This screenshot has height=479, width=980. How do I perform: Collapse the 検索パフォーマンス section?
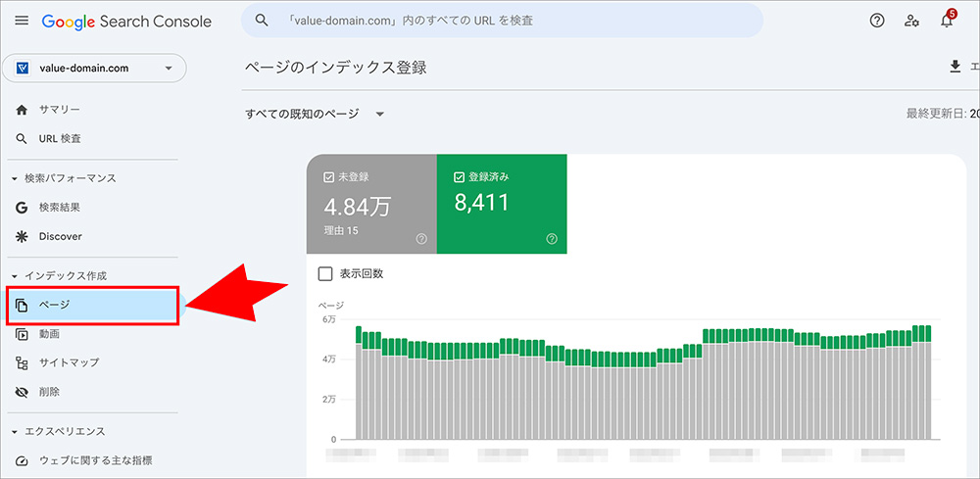click(15, 178)
